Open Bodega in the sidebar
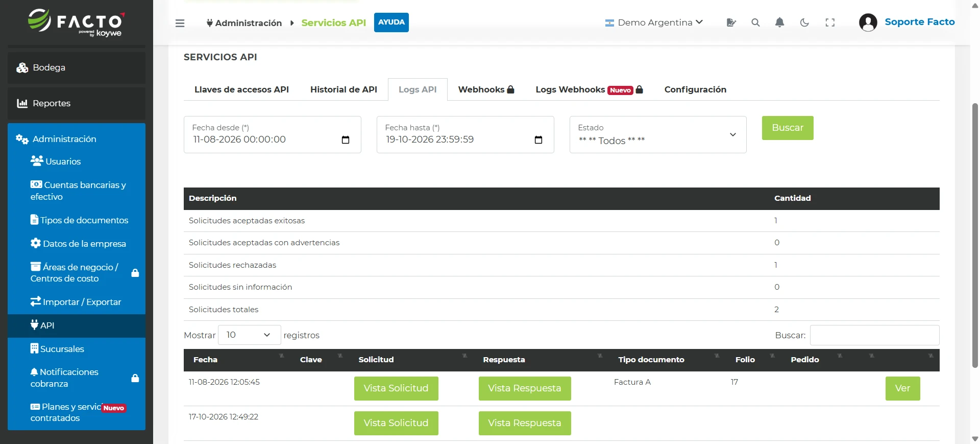Viewport: 980px width, 444px height. click(77, 68)
